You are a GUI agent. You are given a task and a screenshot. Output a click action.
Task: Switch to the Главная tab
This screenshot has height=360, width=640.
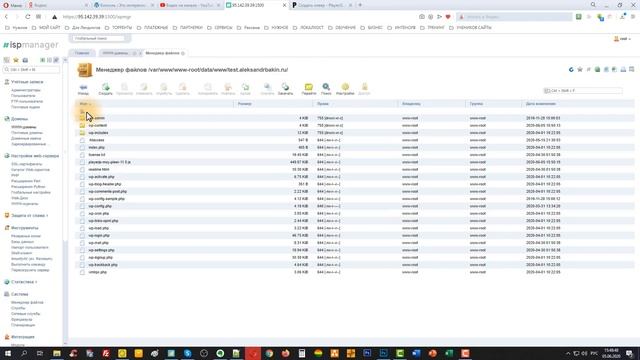82,53
